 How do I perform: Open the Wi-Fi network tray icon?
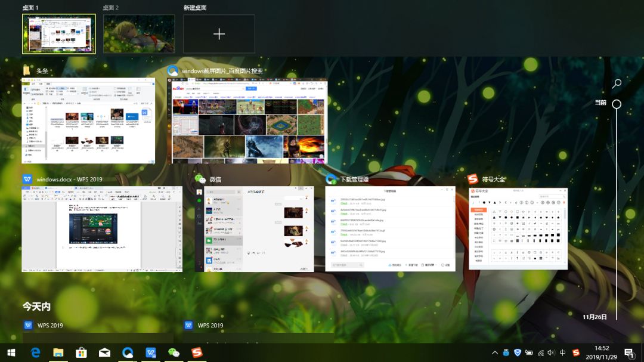pos(540,352)
